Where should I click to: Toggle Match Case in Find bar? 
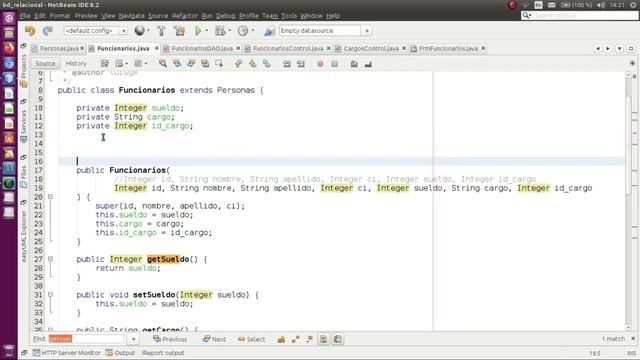tap(281, 339)
